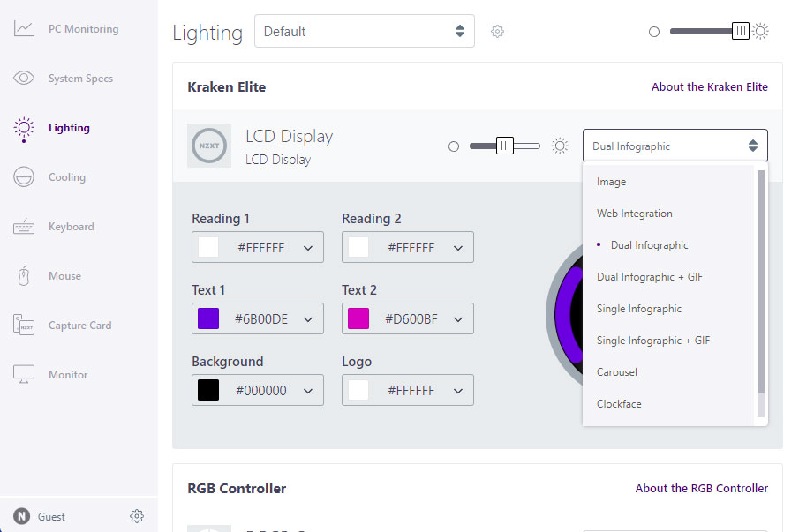Select Web Integration display mode
The height and width of the screenshot is (532, 799).
coord(667,214)
